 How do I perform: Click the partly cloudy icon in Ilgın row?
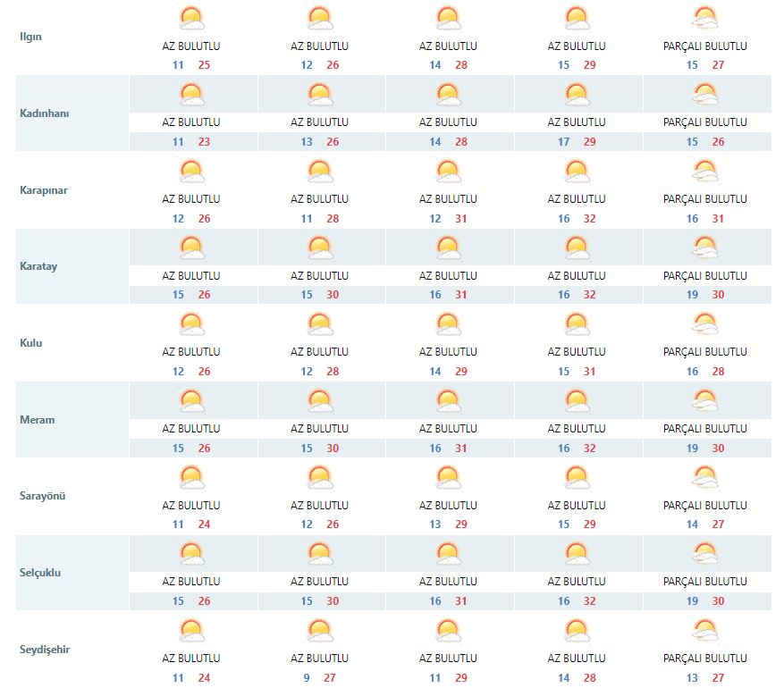tap(705, 19)
